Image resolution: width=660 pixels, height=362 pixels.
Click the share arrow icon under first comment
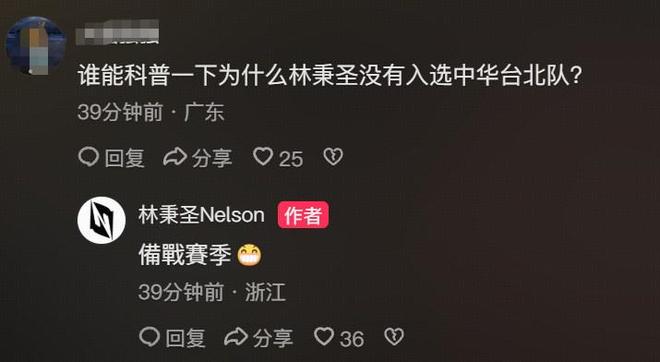[x=175, y=157]
